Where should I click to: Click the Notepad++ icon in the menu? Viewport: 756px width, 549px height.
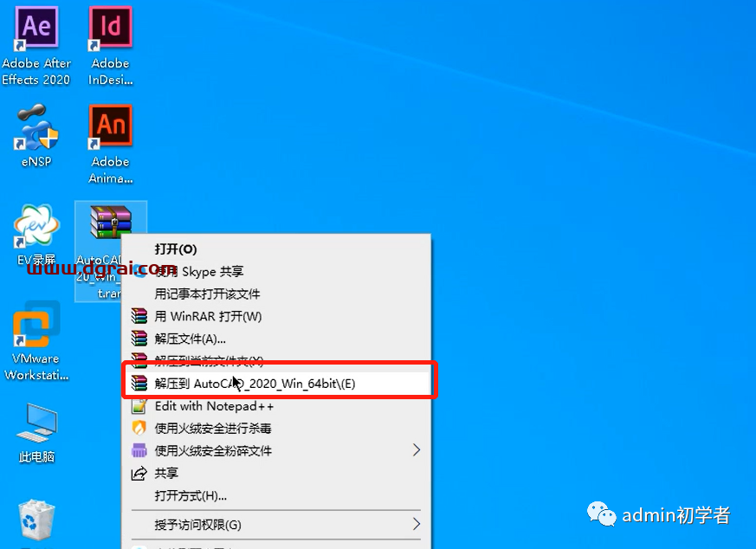click(139, 406)
